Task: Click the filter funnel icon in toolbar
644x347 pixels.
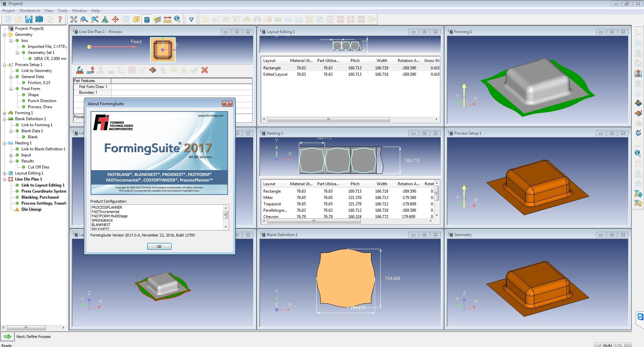Action: pos(191,19)
